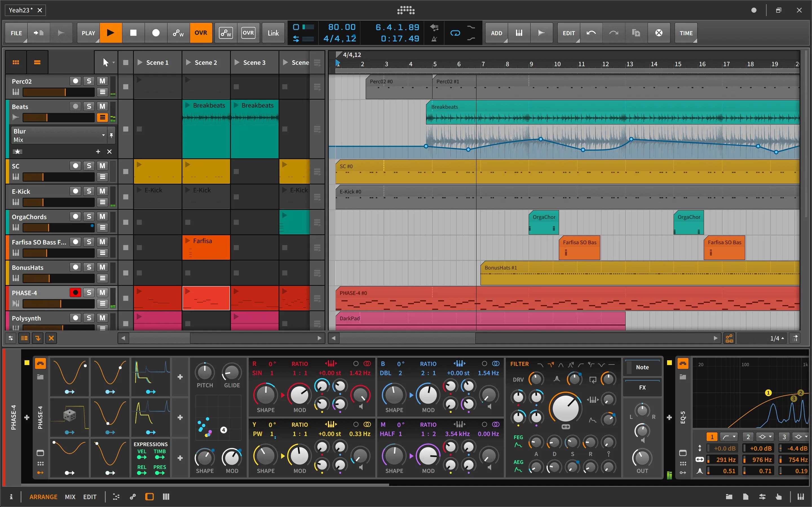812x507 pixels.
Task: Mute the SC track
Action: (x=102, y=166)
